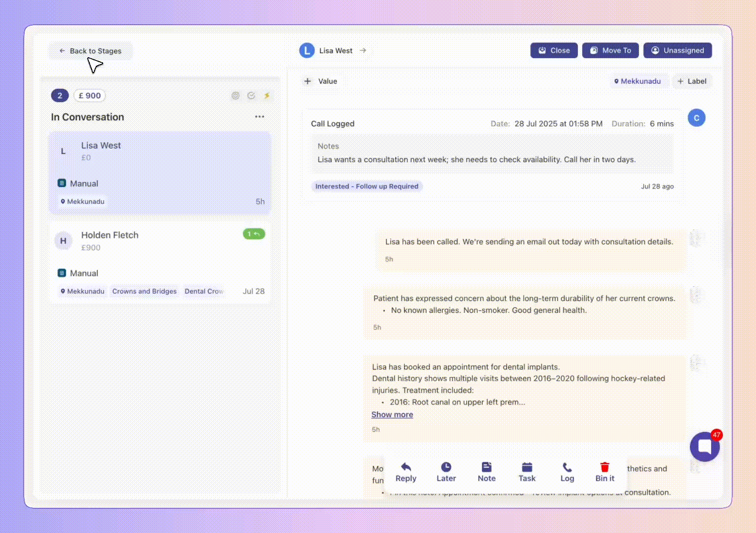Open Lisa West profile arrow
The height and width of the screenshot is (533, 756).
(x=363, y=50)
